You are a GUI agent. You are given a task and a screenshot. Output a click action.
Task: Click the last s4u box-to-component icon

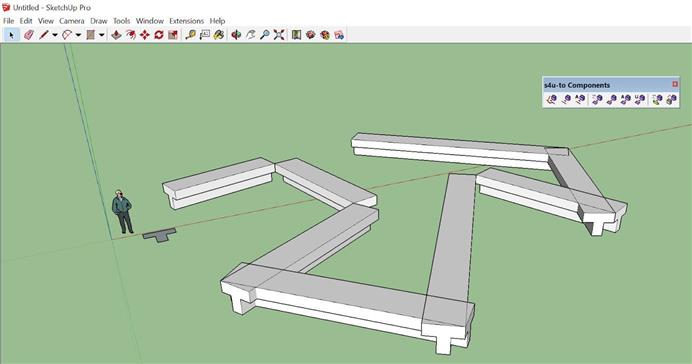[671, 100]
